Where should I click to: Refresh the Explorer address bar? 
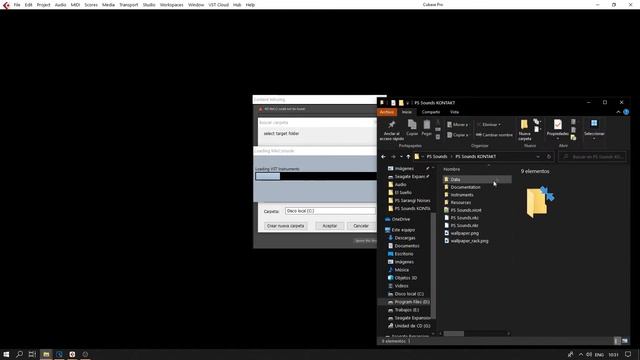(549, 157)
